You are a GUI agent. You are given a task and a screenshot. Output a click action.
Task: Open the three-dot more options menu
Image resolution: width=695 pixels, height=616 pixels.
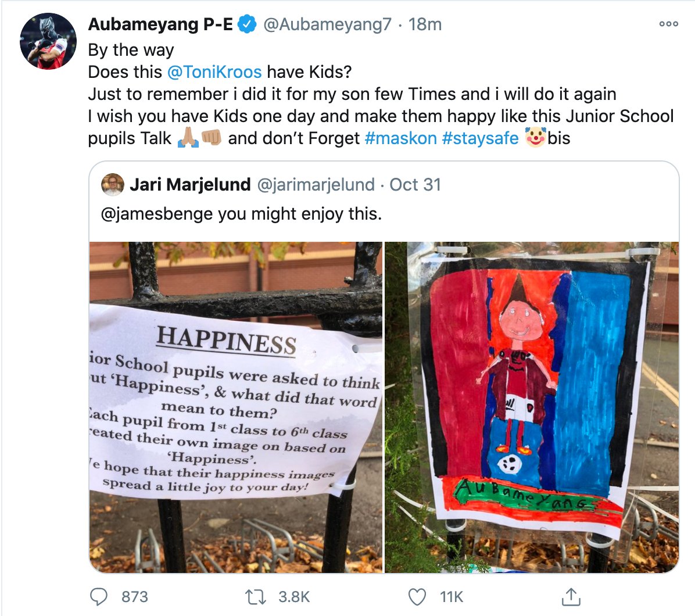click(x=668, y=24)
